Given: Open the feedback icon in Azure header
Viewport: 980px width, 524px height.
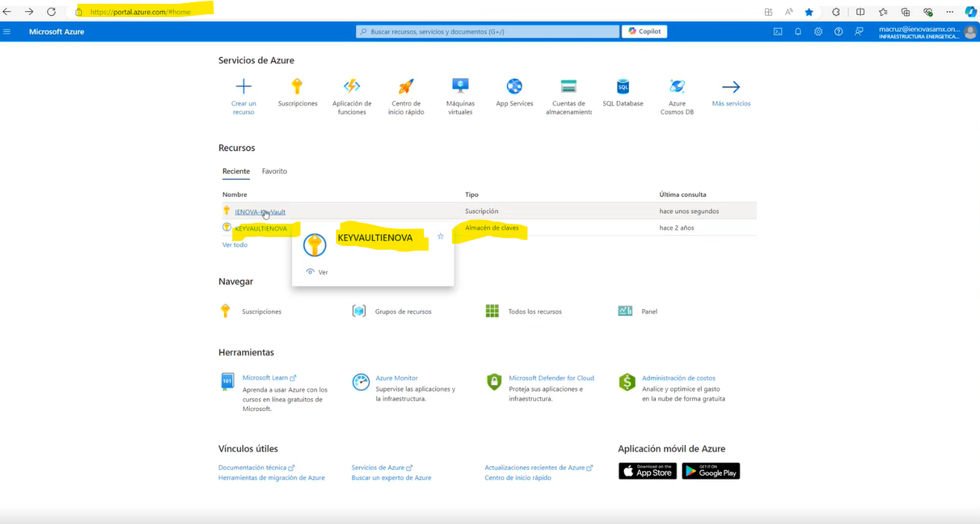Looking at the screenshot, I should [x=859, y=32].
